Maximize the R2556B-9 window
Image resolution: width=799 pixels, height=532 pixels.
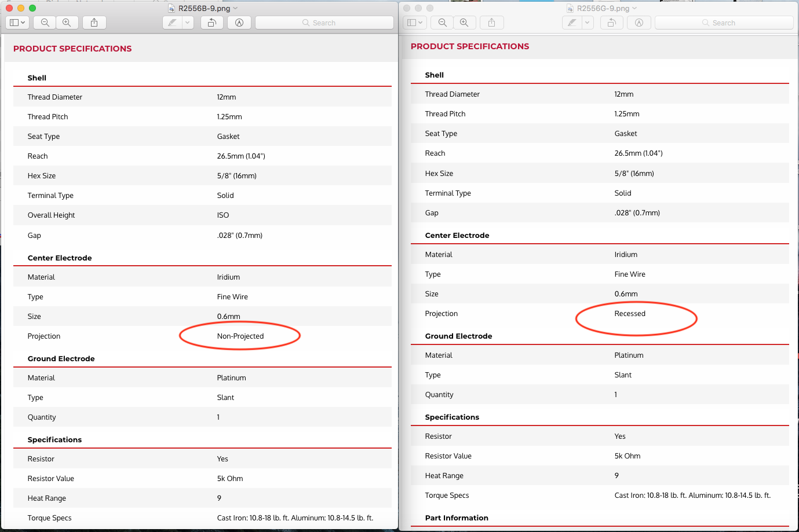pyautogui.click(x=32, y=8)
